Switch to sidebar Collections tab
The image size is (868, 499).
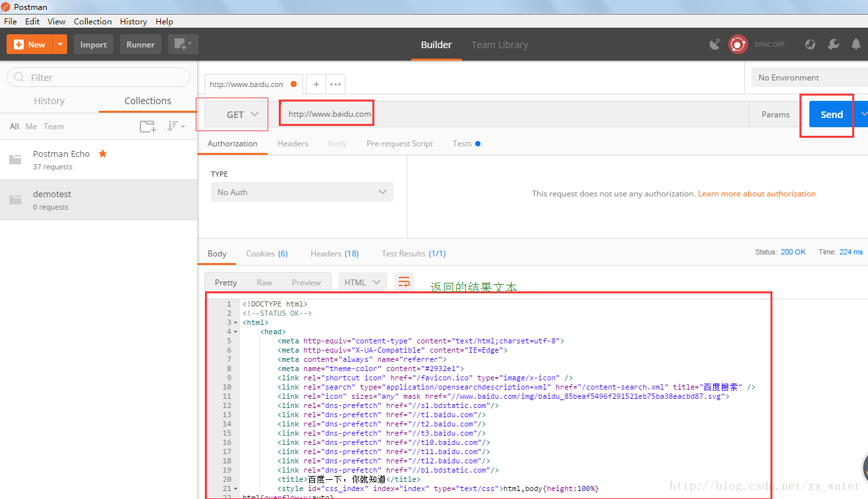point(148,101)
